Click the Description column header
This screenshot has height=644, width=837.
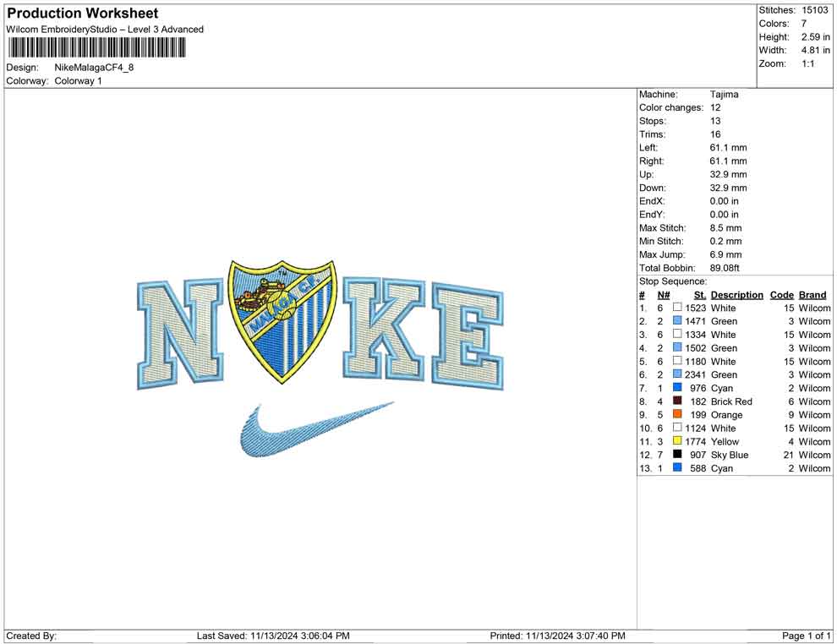pyautogui.click(x=736, y=295)
